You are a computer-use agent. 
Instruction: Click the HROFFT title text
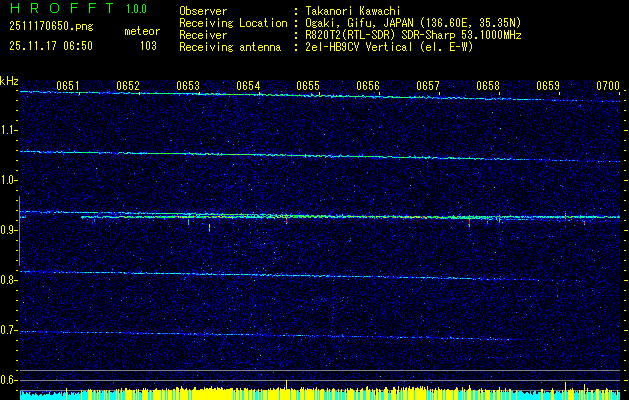pos(61,8)
